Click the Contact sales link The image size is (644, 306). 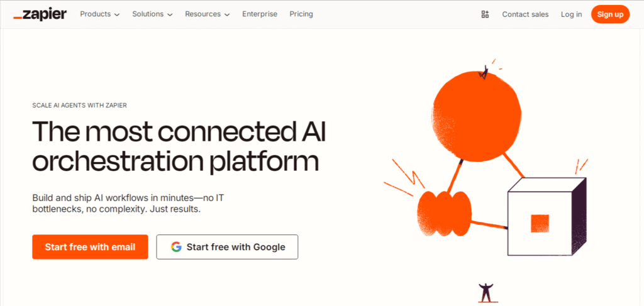pyautogui.click(x=525, y=14)
